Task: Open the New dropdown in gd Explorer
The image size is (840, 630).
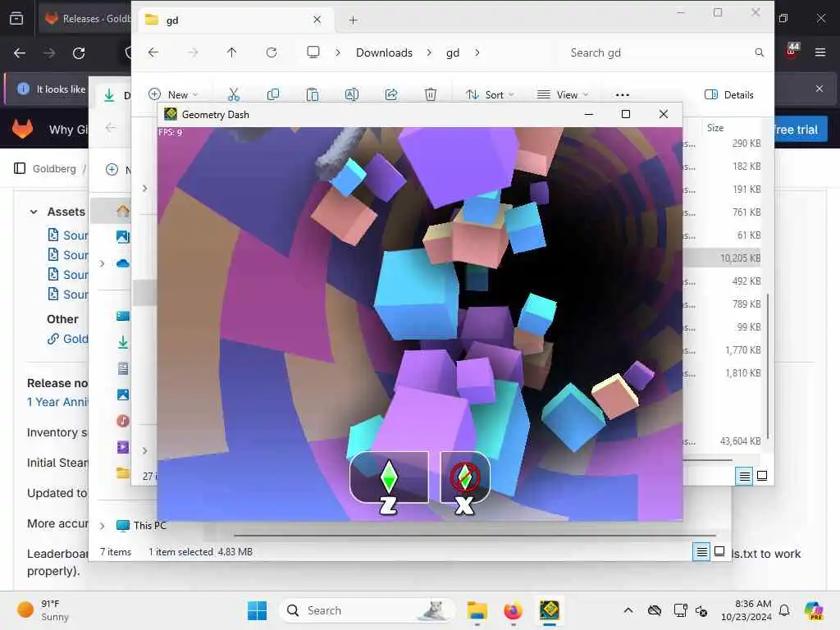Action: (174, 95)
